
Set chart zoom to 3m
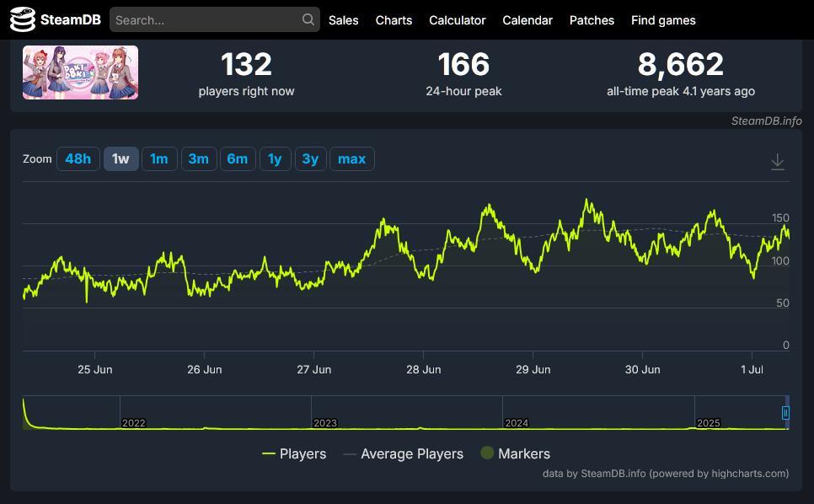click(199, 158)
